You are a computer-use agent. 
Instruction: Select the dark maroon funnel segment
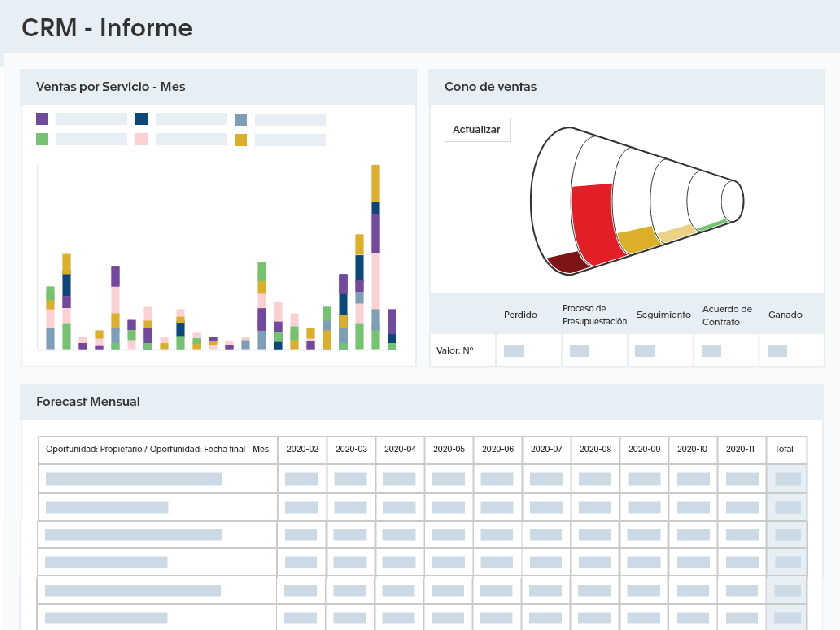[568, 262]
